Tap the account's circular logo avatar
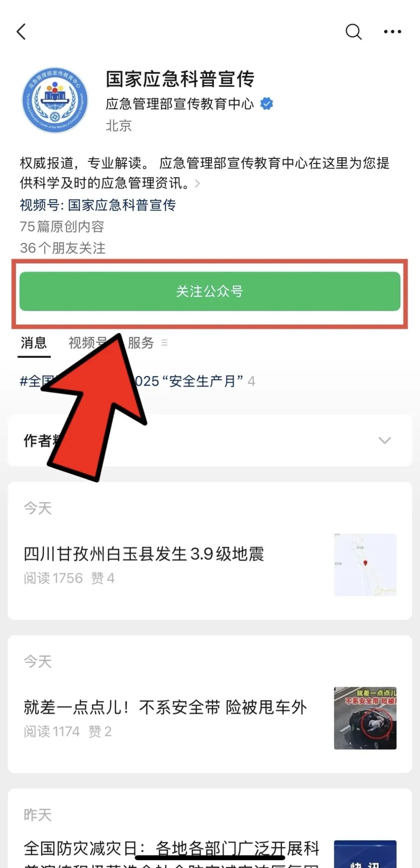Screen dimensions: 420x868 [x=55, y=100]
